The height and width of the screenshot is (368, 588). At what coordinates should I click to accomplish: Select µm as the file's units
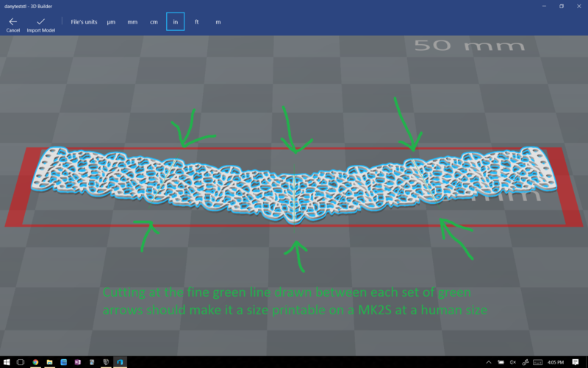click(x=111, y=22)
